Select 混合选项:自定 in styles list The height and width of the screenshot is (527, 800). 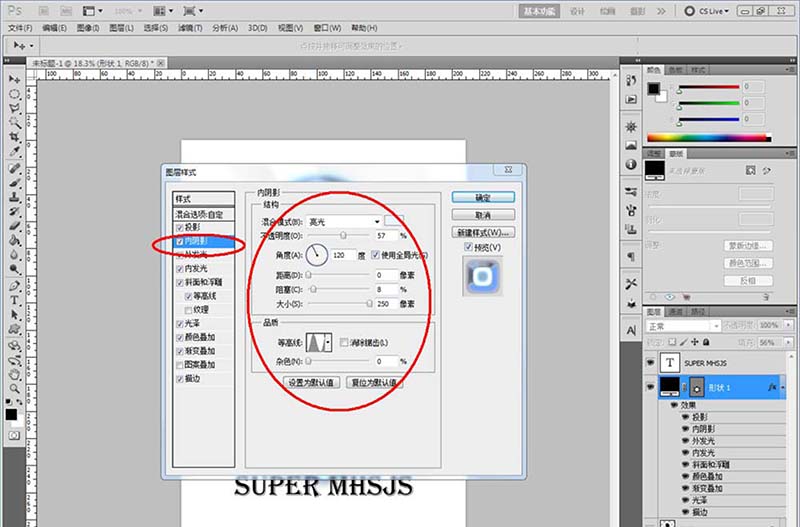204,215
